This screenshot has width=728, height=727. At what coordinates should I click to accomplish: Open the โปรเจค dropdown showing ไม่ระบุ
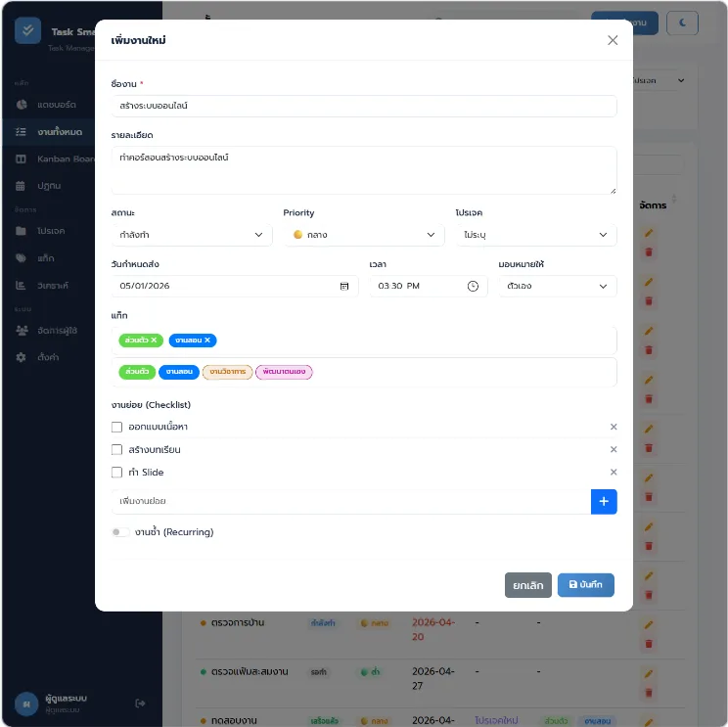coord(536,235)
